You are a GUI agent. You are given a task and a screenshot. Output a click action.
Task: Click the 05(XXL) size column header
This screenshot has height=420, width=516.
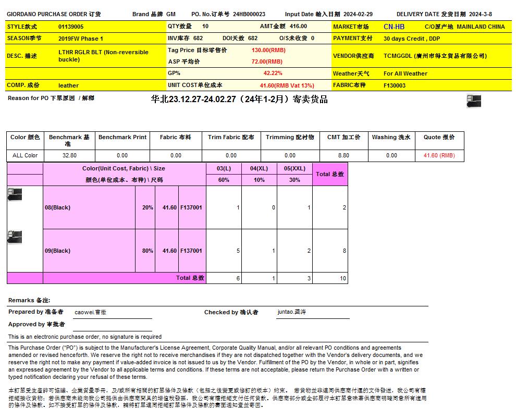(x=294, y=168)
